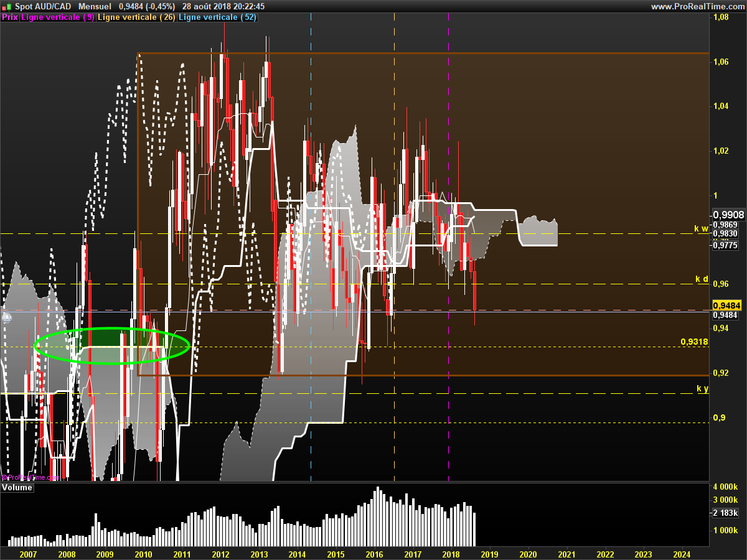Viewport: 747px width, 560px height.
Task: Select the green ellipse drawing on chart
Action: point(112,345)
